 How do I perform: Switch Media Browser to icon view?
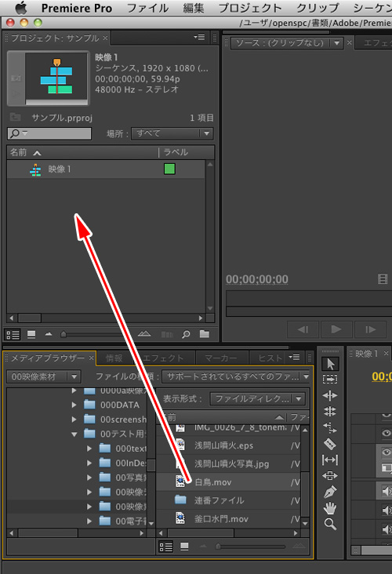(x=184, y=547)
